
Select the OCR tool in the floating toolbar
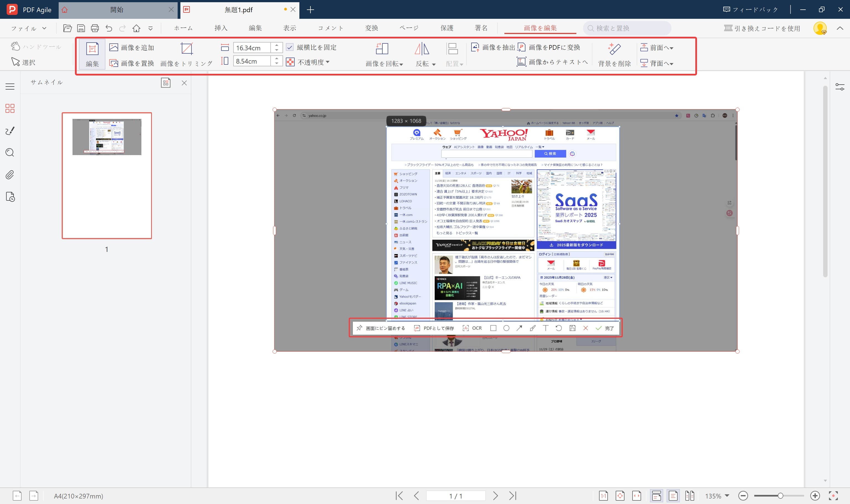pos(472,328)
